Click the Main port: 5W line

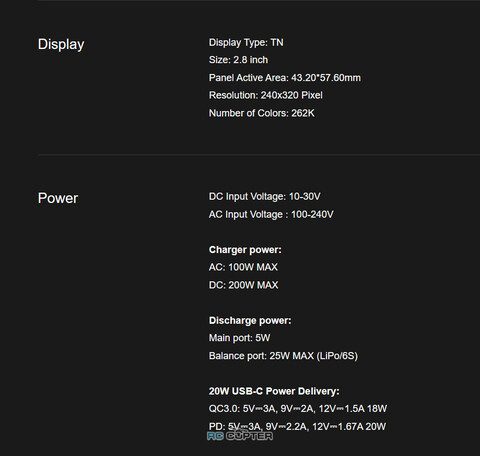239,338
